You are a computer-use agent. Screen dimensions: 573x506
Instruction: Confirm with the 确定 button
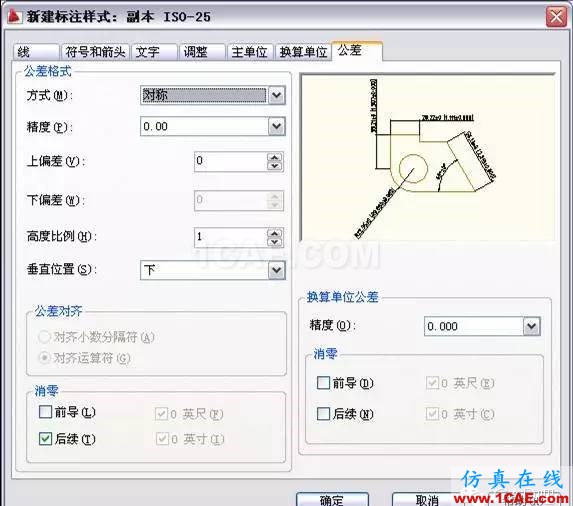pos(332,499)
